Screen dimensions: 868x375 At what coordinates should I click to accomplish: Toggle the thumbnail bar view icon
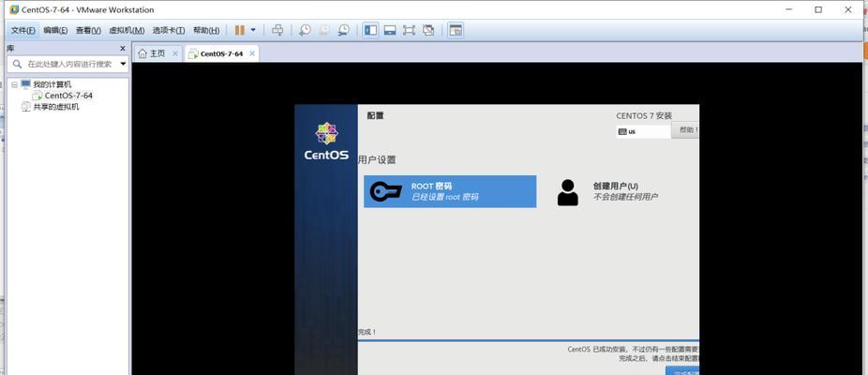[x=390, y=30]
